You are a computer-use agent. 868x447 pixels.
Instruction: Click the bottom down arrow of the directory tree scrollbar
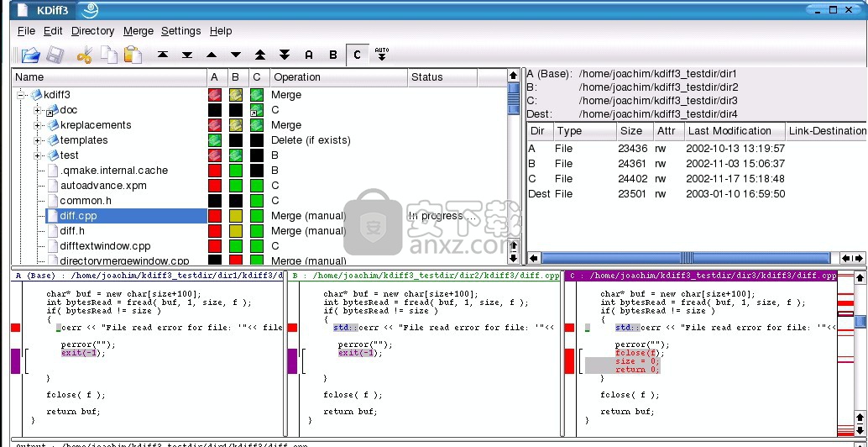tap(513, 258)
